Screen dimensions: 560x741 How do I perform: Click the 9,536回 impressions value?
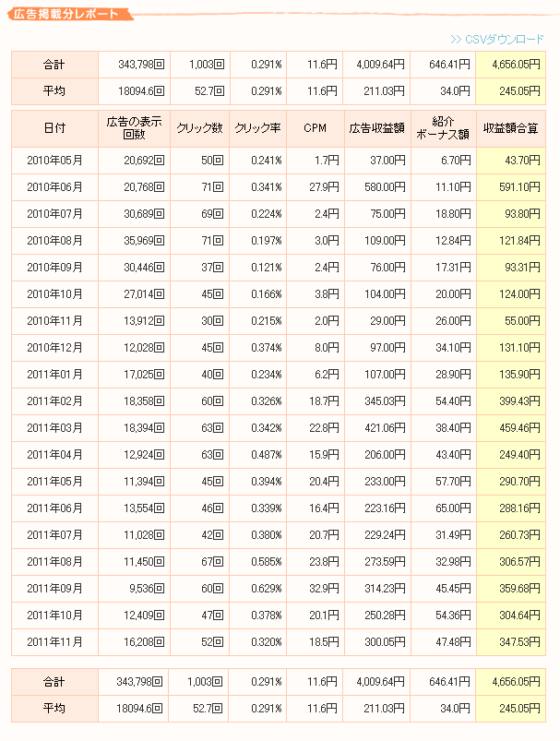(x=147, y=589)
